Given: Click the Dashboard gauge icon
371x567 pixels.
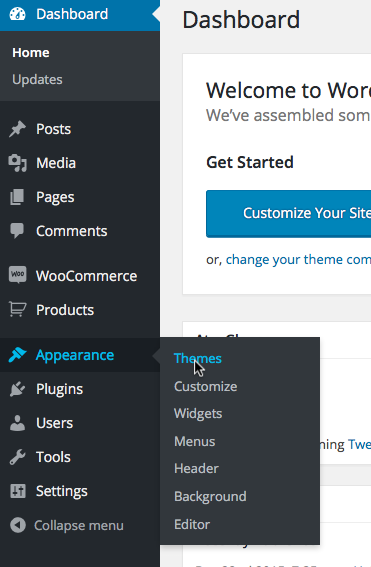Looking at the screenshot, I should tap(17, 14).
